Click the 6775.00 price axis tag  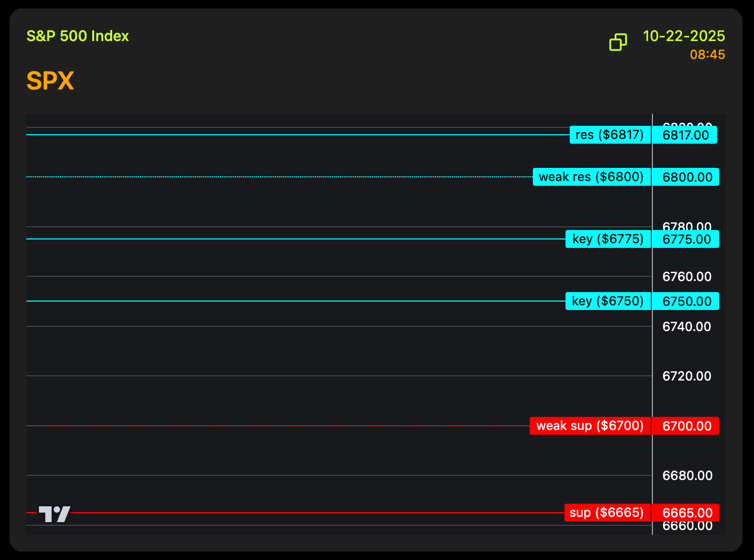click(687, 239)
